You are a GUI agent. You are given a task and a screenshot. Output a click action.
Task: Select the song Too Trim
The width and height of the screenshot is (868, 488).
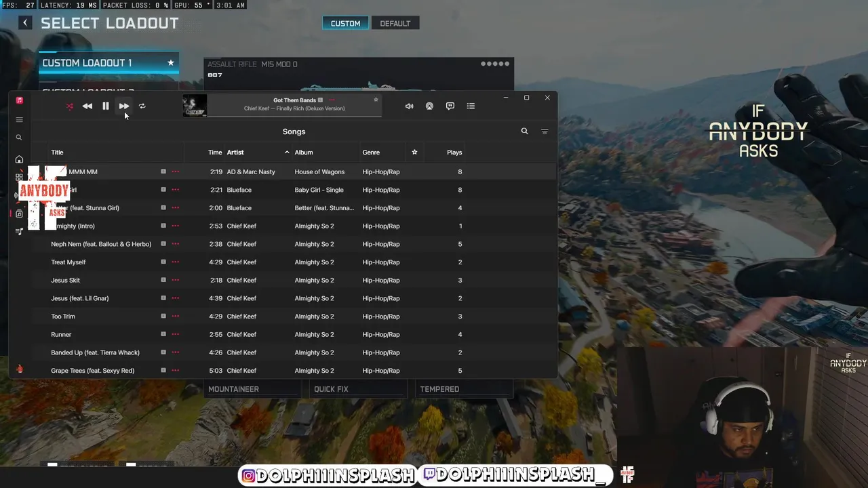point(63,317)
